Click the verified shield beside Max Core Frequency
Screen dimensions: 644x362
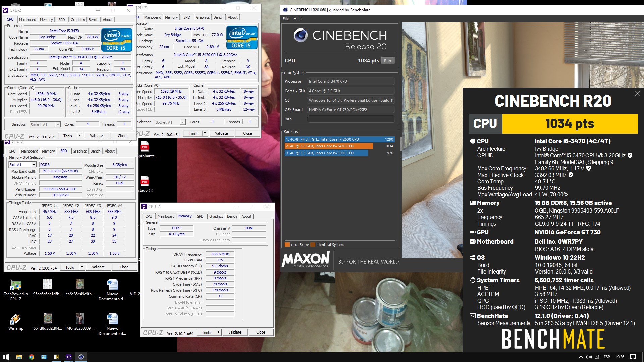tap(588, 168)
